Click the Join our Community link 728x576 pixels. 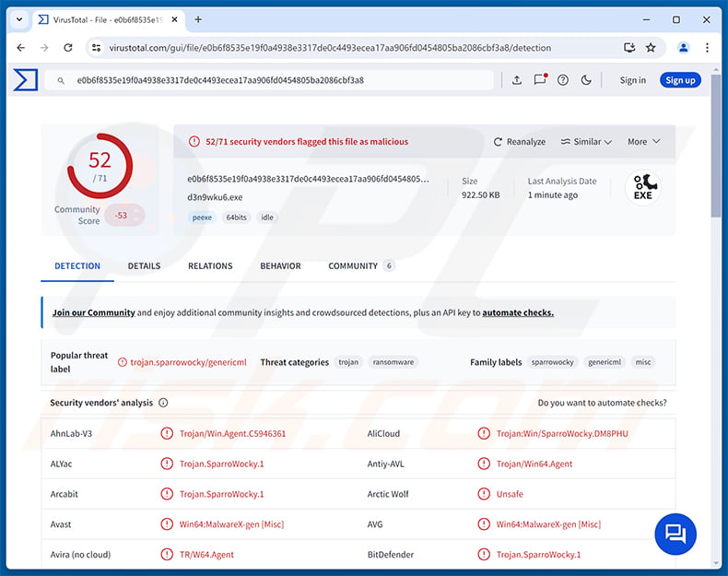tap(93, 312)
